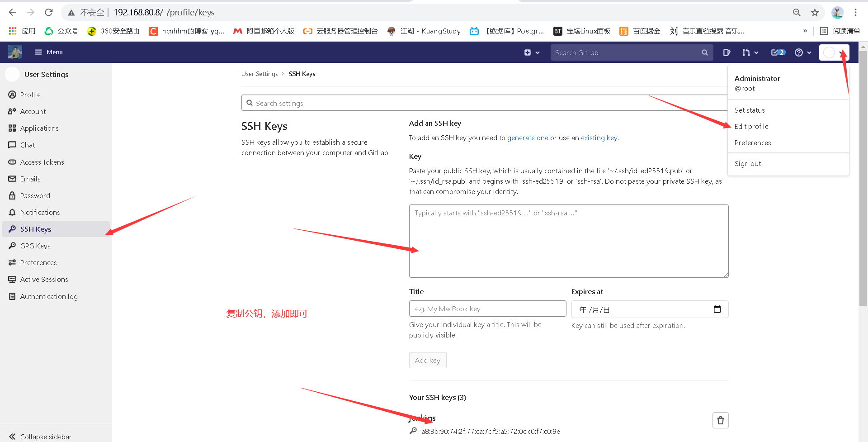Click the Title input field
Screen dimensions: 868x442
pos(487,309)
